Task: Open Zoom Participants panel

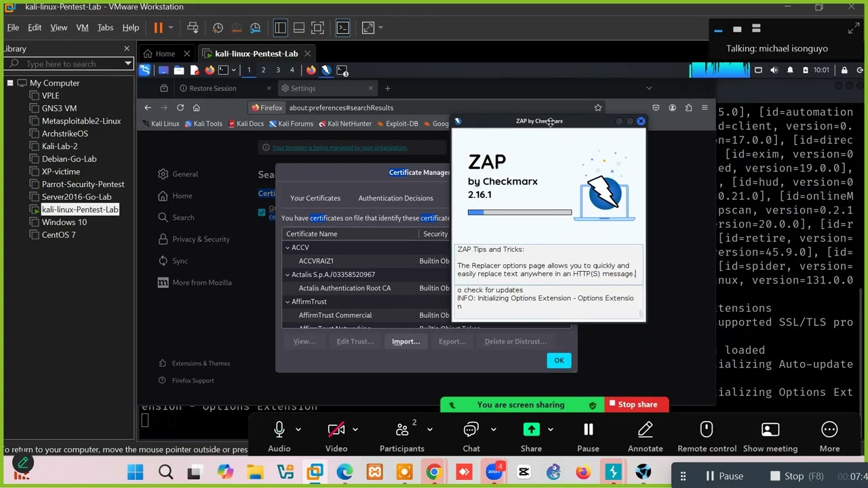Action: (402, 436)
